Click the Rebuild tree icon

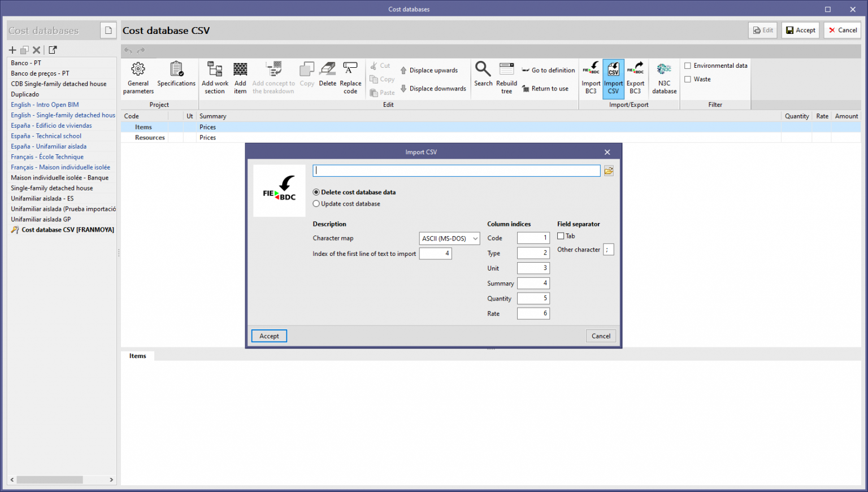pos(506,77)
